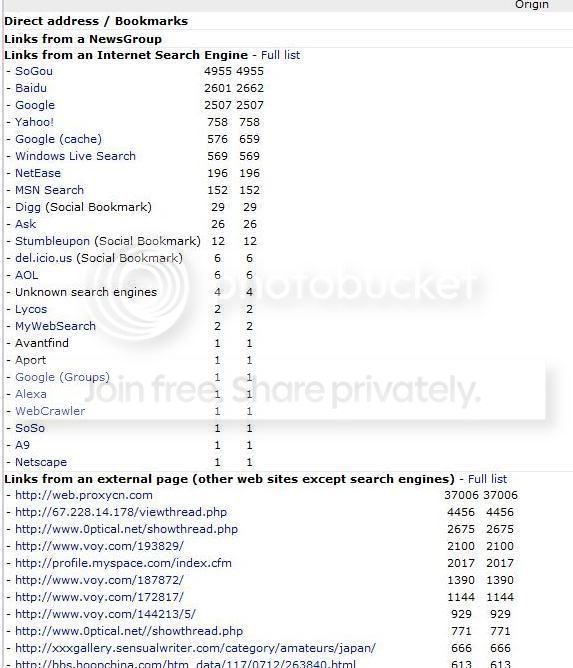This screenshot has height=668, width=573.
Task: Click the 67.228.14.178/viewthread.php link
Action: click(x=121, y=512)
